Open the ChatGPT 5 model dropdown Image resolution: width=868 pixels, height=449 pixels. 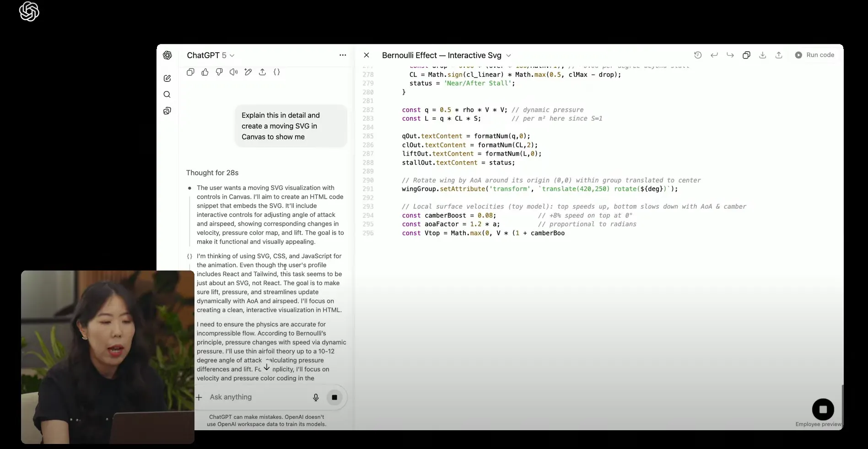pos(210,55)
